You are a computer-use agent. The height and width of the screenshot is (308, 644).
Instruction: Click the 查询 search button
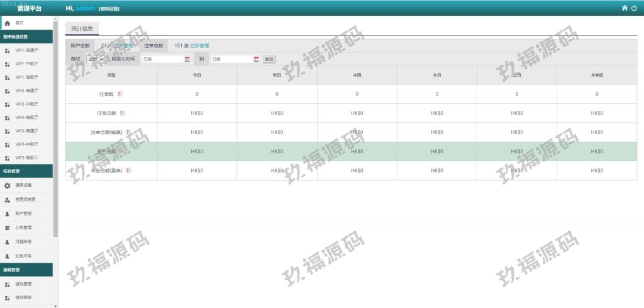coord(269,59)
